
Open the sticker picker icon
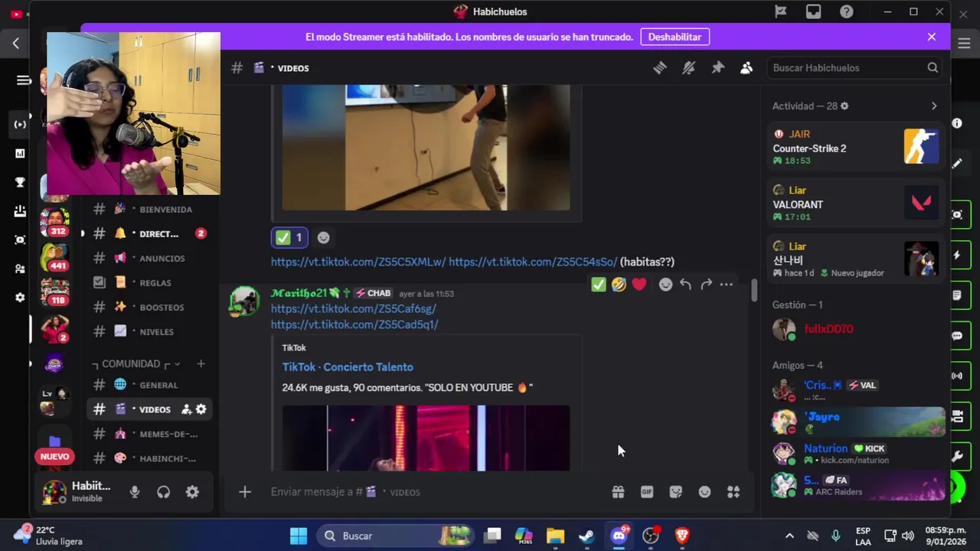point(675,492)
